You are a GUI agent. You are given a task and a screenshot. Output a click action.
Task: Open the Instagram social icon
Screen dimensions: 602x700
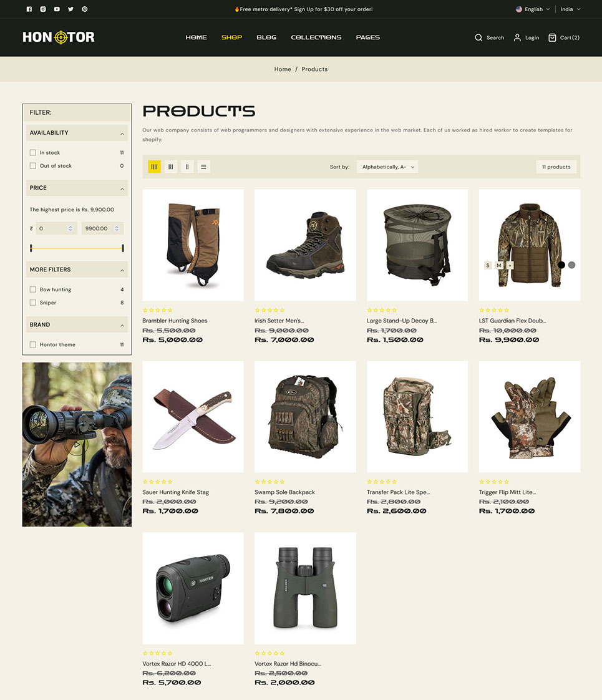pos(43,9)
